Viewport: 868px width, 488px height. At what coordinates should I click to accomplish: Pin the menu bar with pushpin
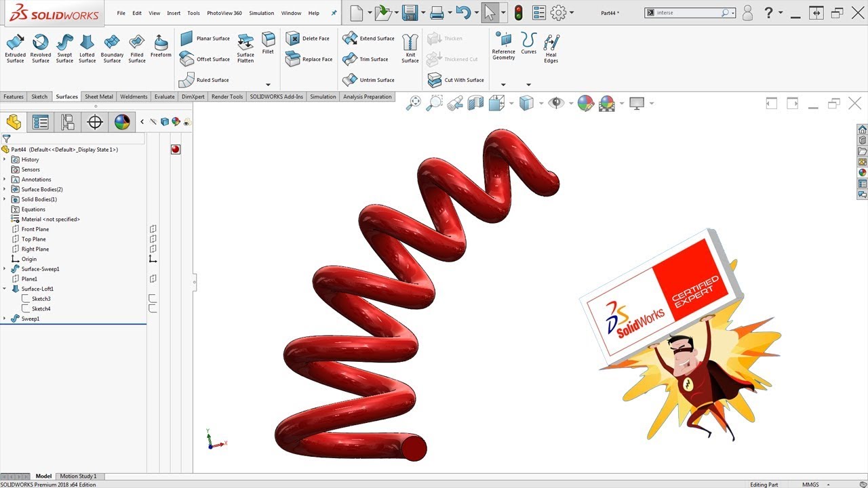[x=334, y=13]
